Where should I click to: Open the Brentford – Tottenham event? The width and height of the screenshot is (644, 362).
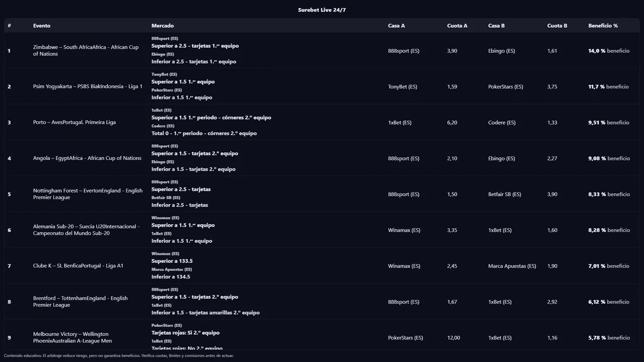[x=80, y=302]
